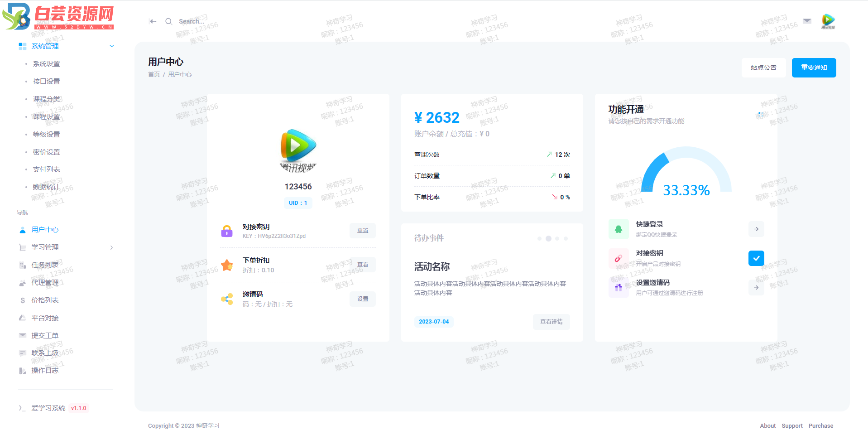The height and width of the screenshot is (435, 868).
Task: Collapse the 系统管理 menu chevron
Action: click(x=112, y=46)
